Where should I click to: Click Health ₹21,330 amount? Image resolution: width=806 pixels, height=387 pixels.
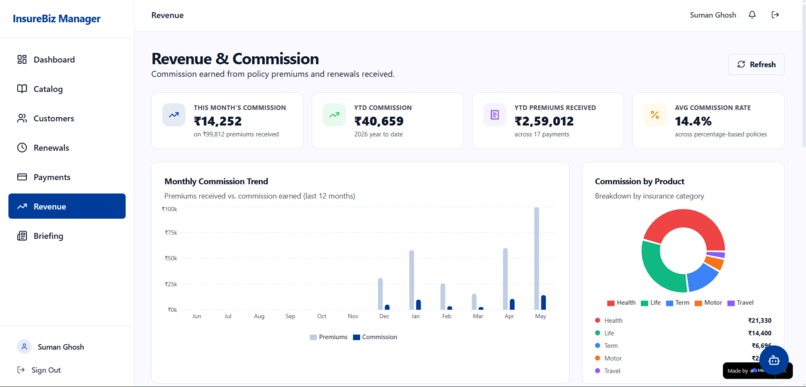[x=759, y=321]
